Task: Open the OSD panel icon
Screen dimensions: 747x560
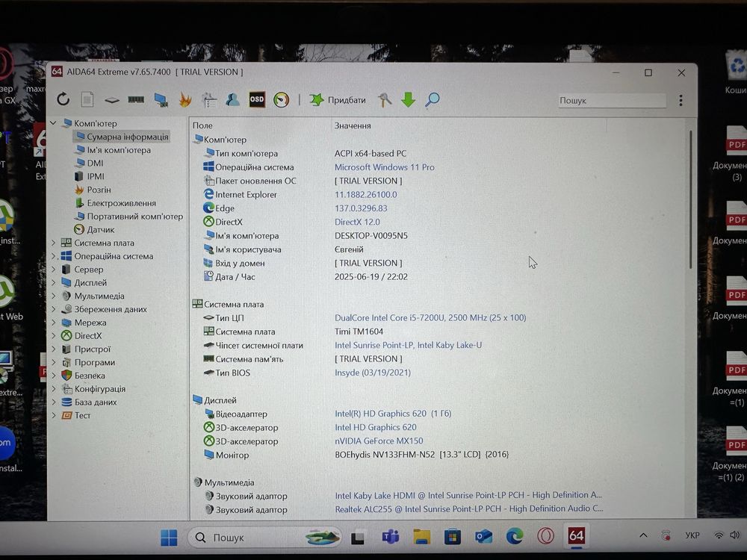Action: 257,99
